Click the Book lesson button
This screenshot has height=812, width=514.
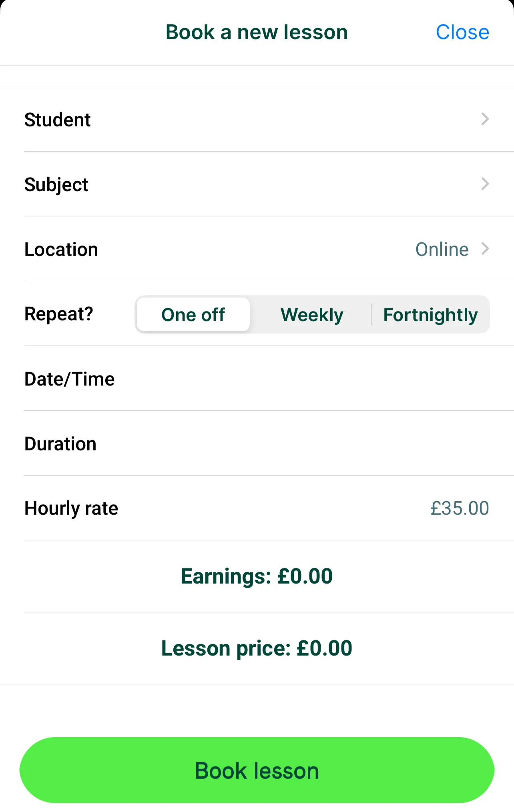pyautogui.click(x=257, y=770)
